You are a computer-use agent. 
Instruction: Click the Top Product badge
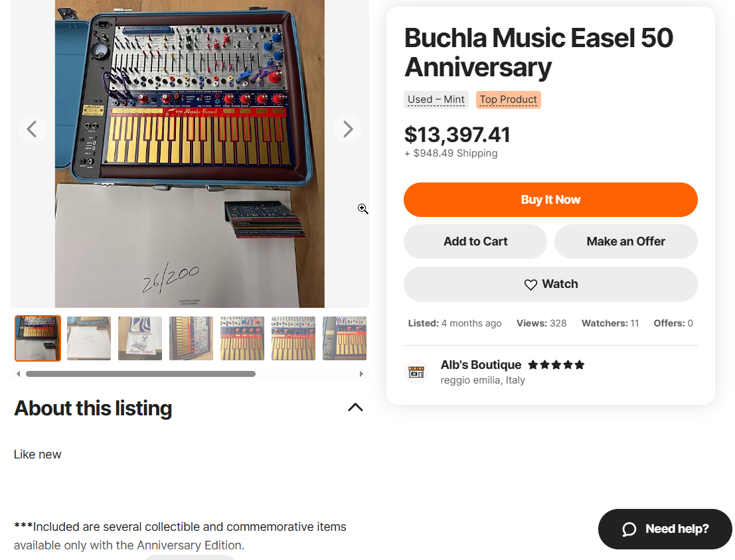[x=508, y=100]
